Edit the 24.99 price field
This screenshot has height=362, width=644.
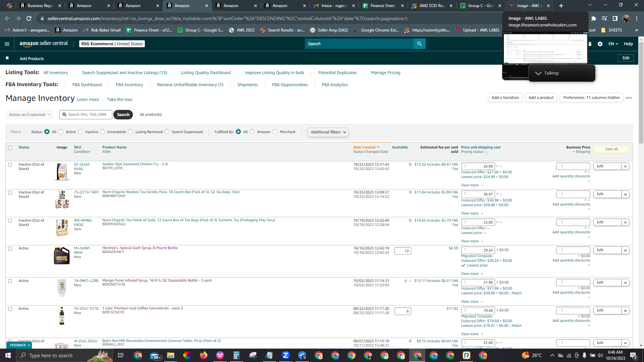[x=478, y=166]
